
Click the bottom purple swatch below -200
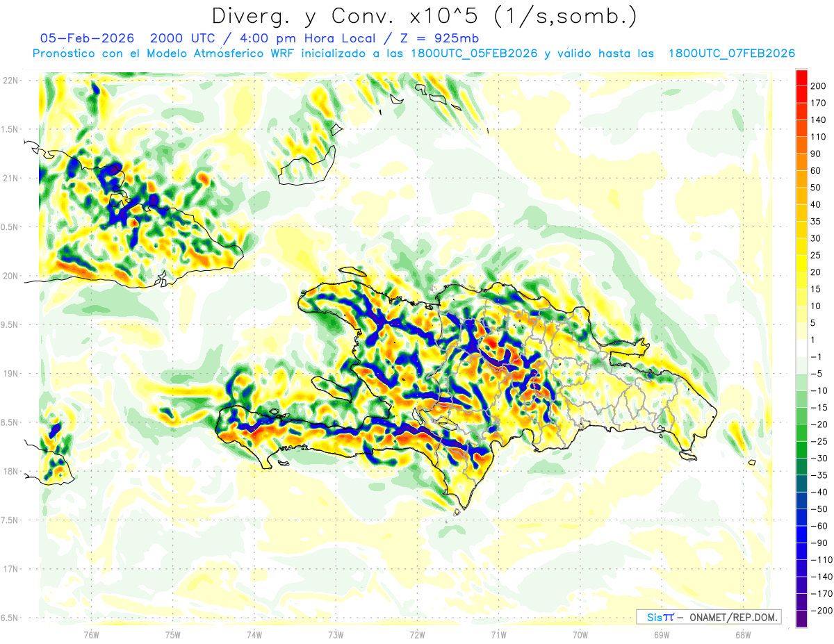click(802, 619)
